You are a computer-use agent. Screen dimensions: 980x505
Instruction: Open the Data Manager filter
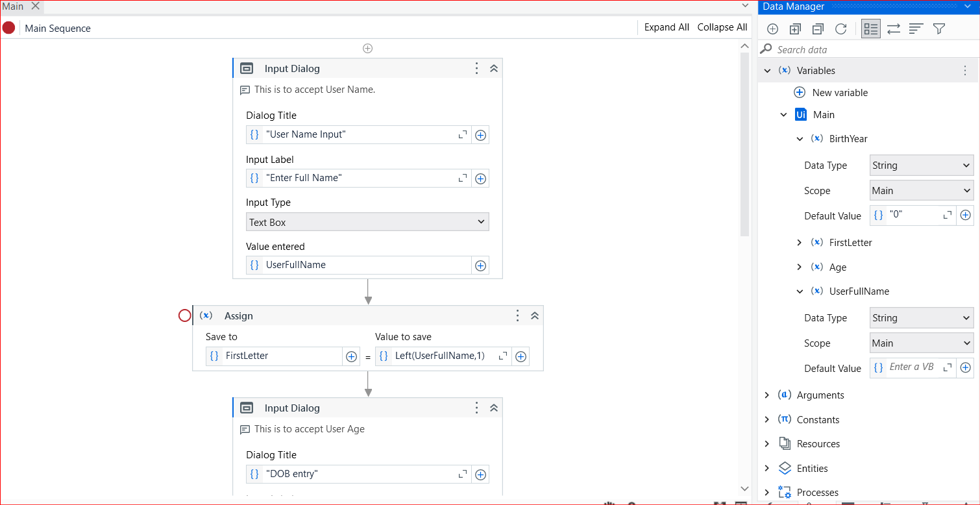[938, 29]
